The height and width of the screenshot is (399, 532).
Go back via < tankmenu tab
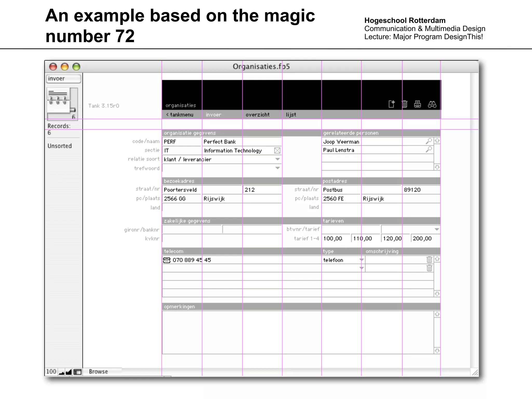[x=180, y=115]
